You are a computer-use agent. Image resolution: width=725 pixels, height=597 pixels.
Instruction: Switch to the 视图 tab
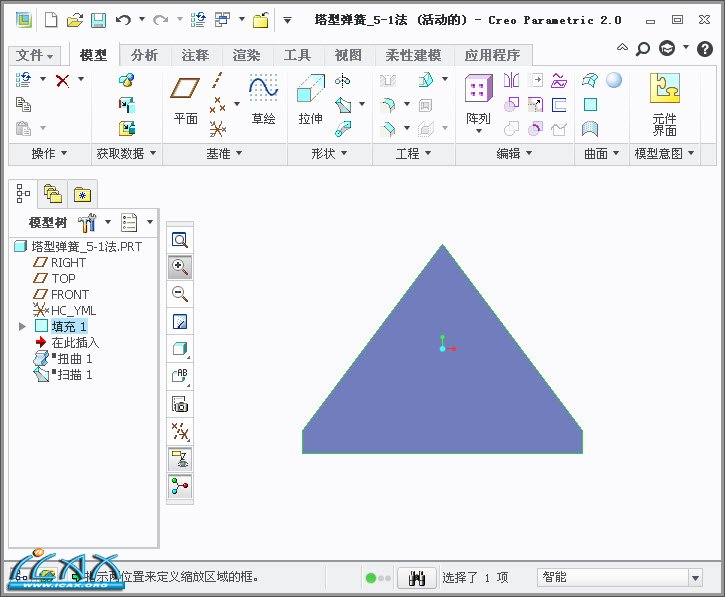(348, 55)
